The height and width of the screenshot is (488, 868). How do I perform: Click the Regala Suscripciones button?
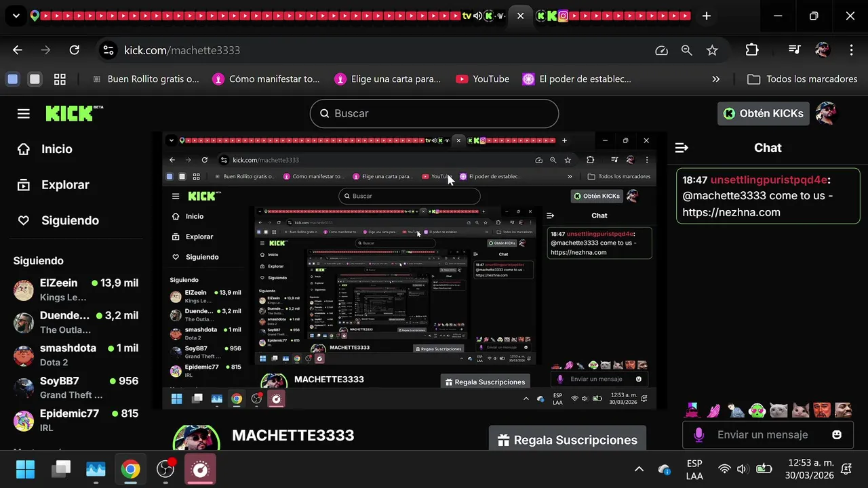568,440
